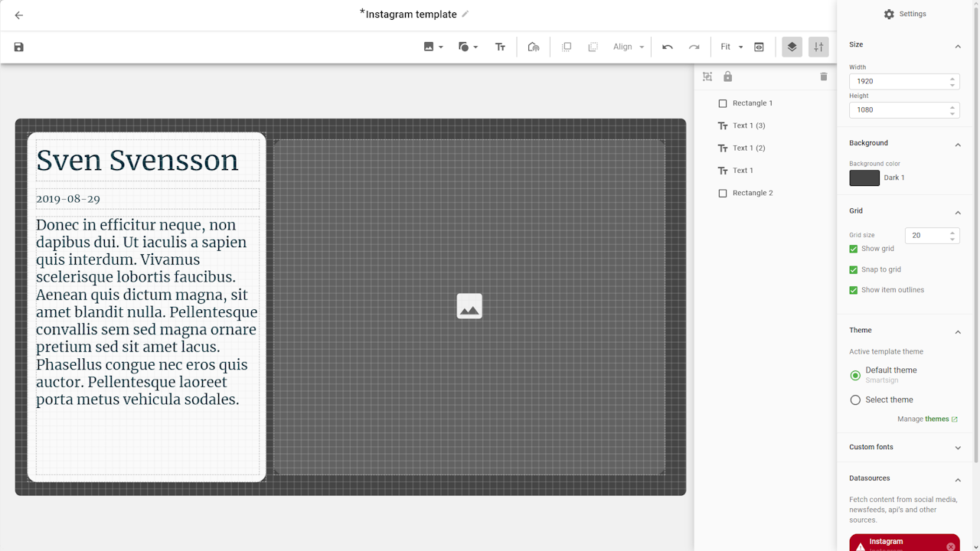Open the Fit zoom dropdown
The width and height of the screenshot is (980, 551).
[731, 47]
